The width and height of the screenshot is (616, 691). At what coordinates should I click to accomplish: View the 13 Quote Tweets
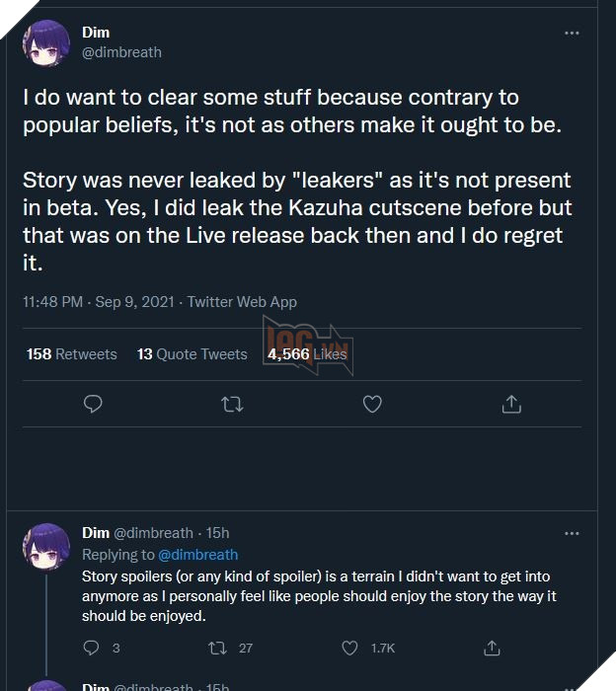192,353
